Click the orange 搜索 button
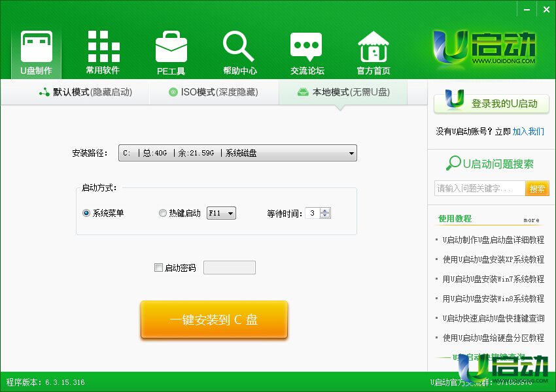This screenshot has height=392, width=556. click(537, 188)
